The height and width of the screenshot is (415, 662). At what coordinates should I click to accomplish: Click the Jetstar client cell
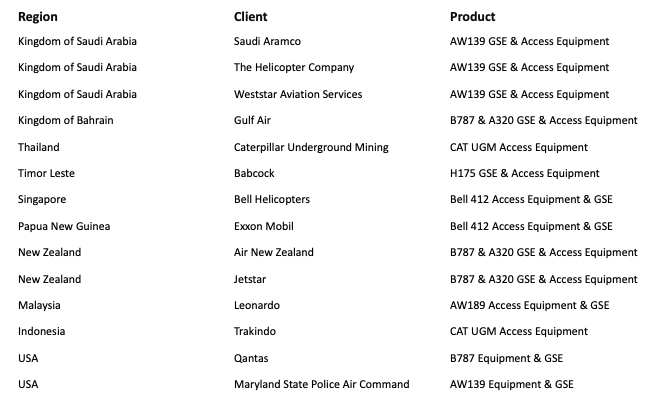pyautogui.click(x=250, y=279)
